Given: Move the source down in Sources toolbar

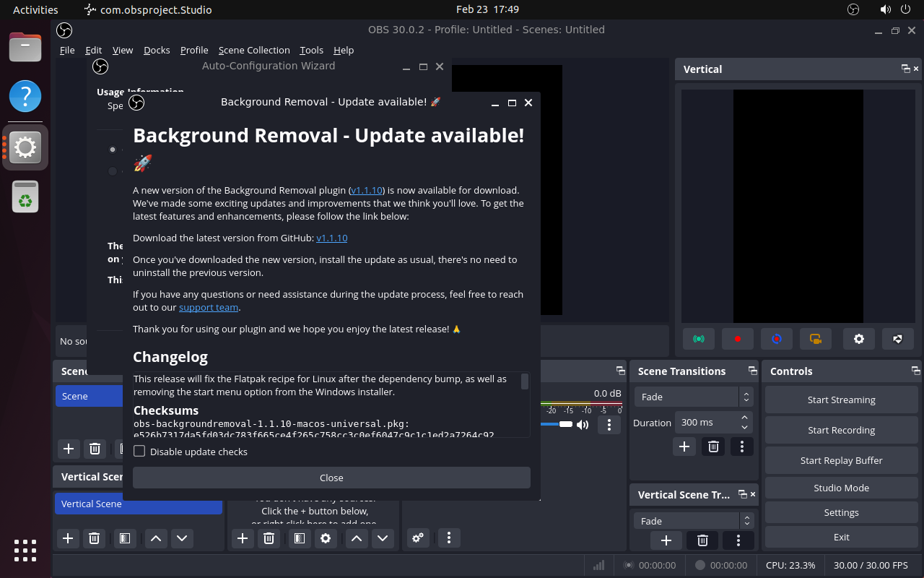Looking at the screenshot, I should coord(383,538).
